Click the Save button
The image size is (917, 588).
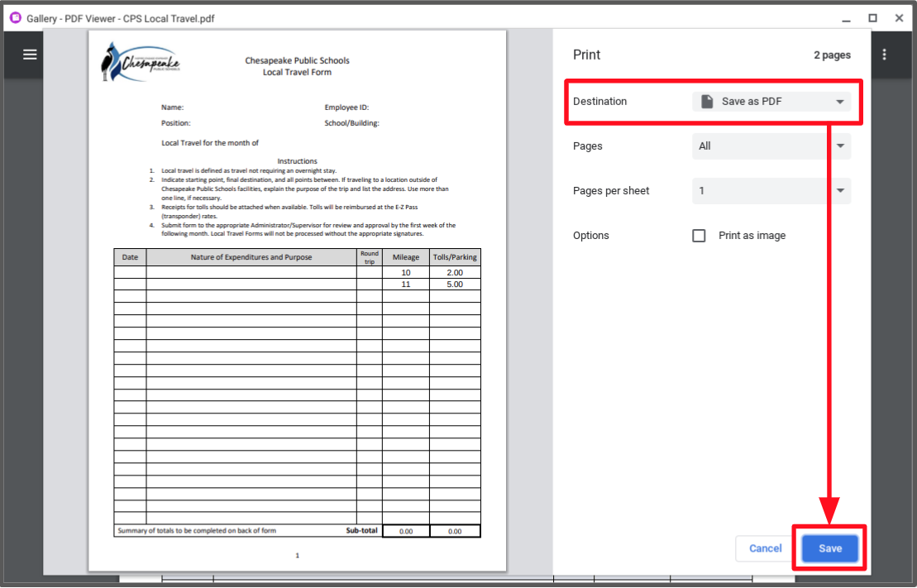tap(829, 548)
